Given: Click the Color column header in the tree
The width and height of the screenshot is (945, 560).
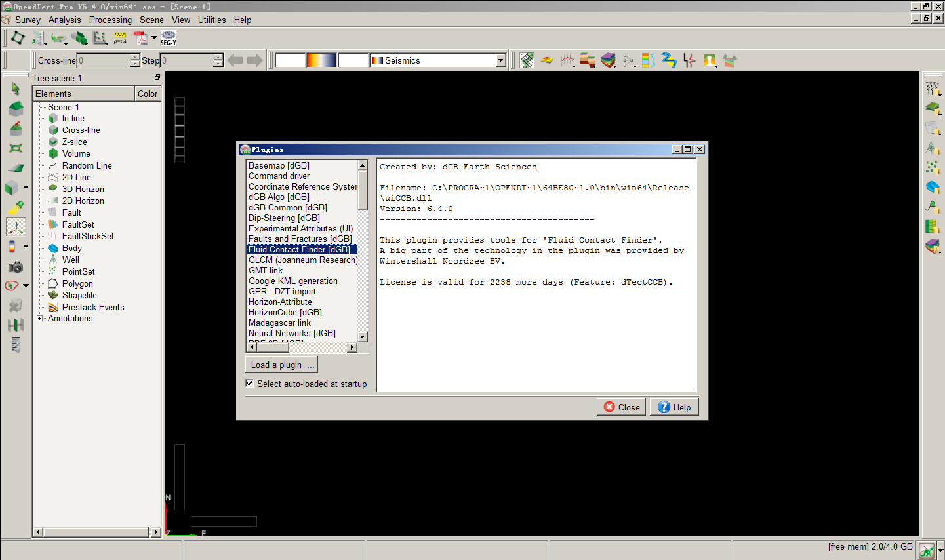Looking at the screenshot, I should pyautogui.click(x=148, y=94).
